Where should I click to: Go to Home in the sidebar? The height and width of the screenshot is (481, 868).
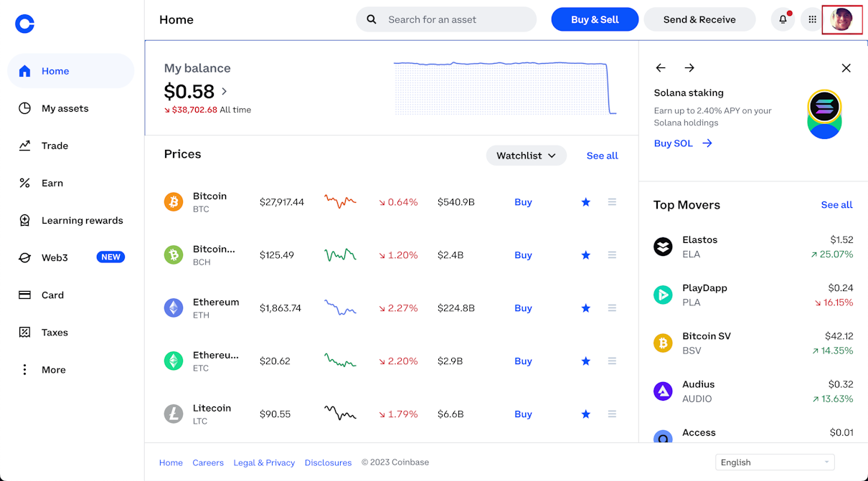tap(70, 71)
